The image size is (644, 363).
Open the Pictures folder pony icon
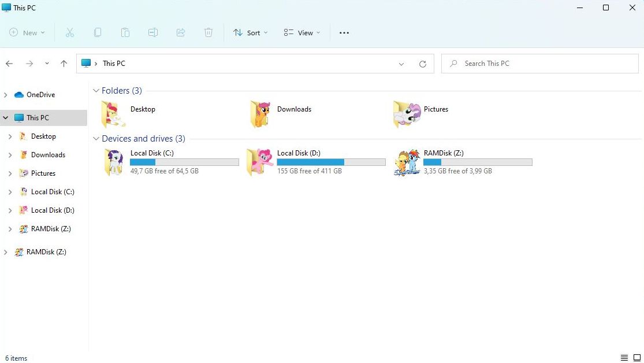click(407, 114)
